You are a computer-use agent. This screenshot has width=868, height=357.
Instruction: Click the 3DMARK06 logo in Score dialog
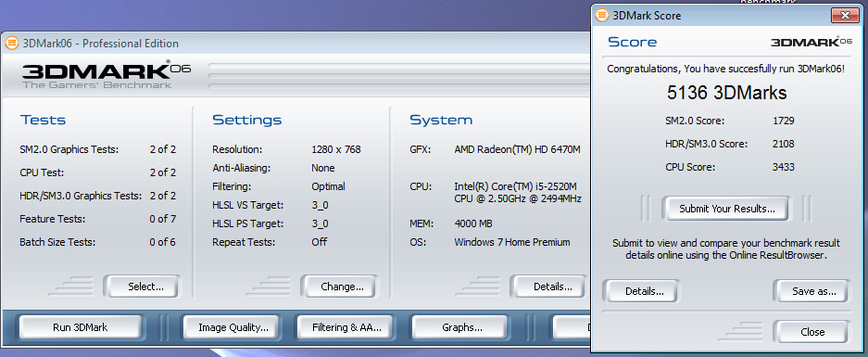pos(811,42)
